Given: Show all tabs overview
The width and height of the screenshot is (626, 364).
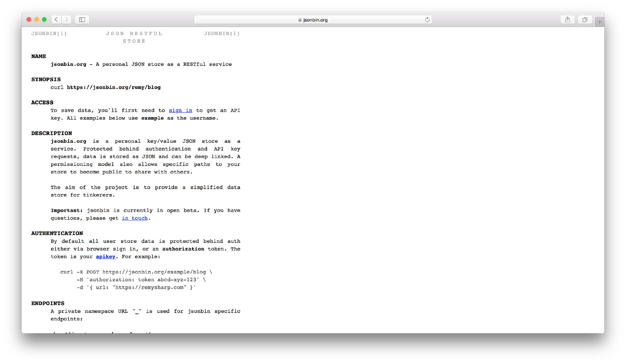Looking at the screenshot, I should click(x=585, y=20).
